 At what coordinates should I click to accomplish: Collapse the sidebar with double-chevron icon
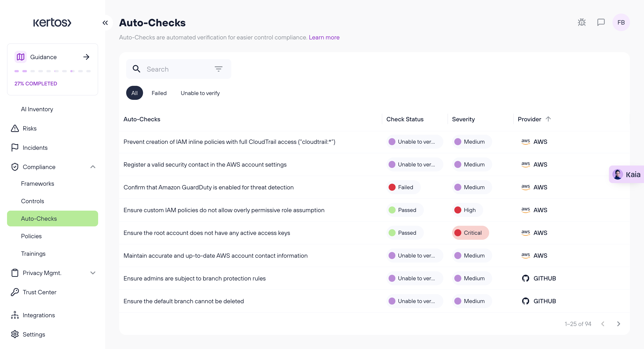pyautogui.click(x=105, y=23)
